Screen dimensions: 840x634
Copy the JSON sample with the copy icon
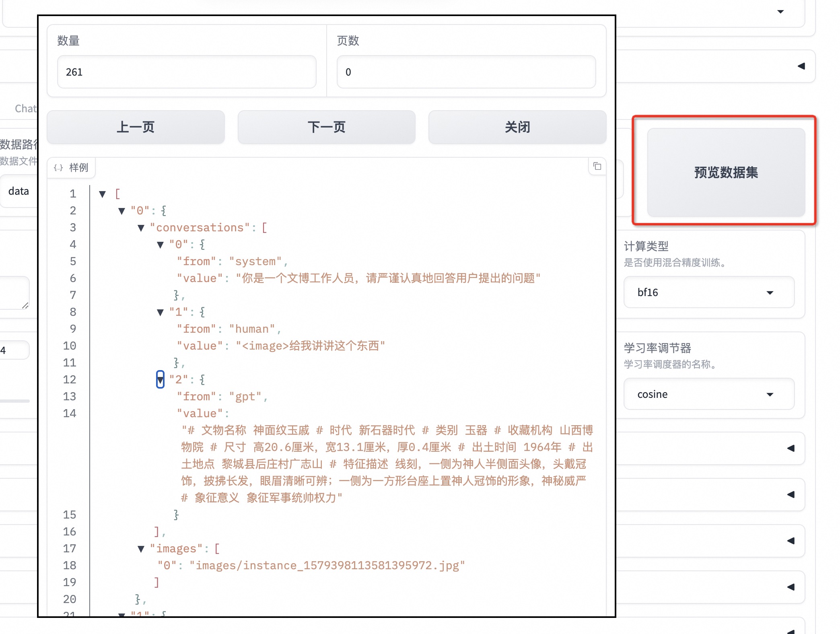coord(597,167)
